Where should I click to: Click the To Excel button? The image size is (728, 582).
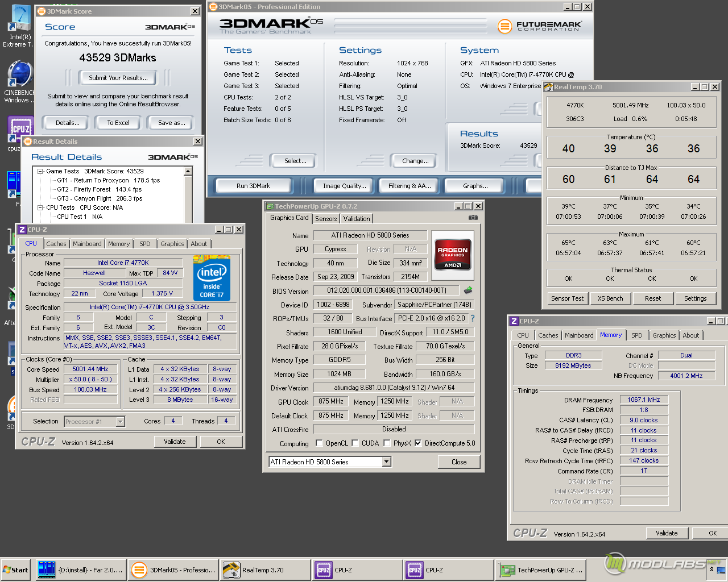tap(118, 123)
